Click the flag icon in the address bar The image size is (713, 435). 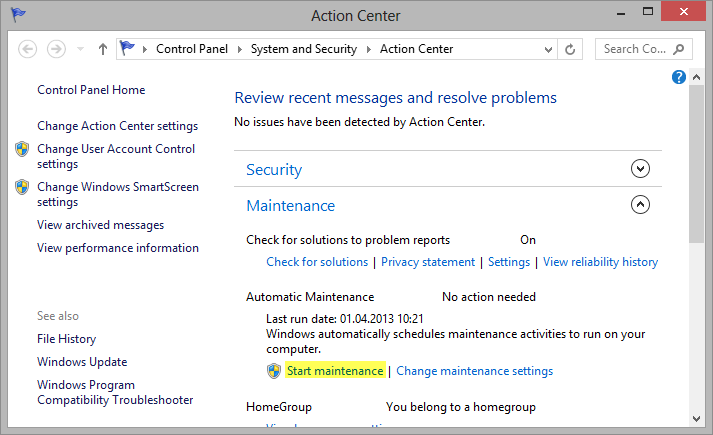coord(127,48)
